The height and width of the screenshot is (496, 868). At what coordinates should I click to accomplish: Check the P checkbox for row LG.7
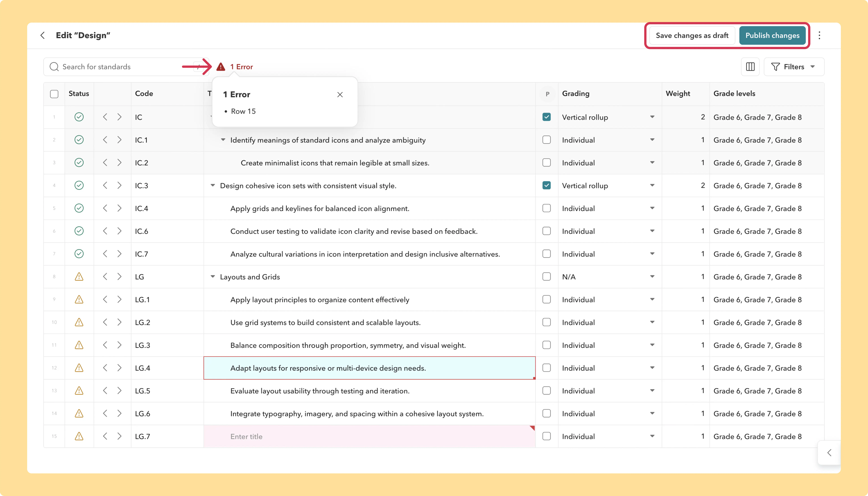(x=546, y=436)
